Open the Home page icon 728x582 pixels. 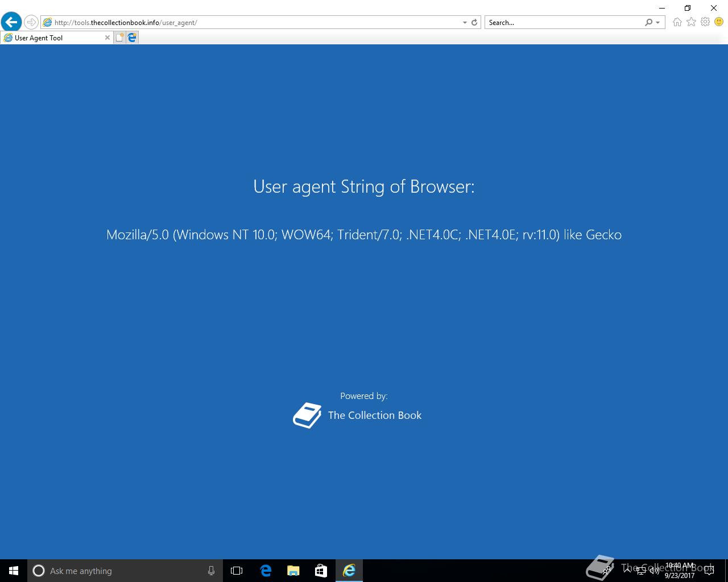point(677,22)
